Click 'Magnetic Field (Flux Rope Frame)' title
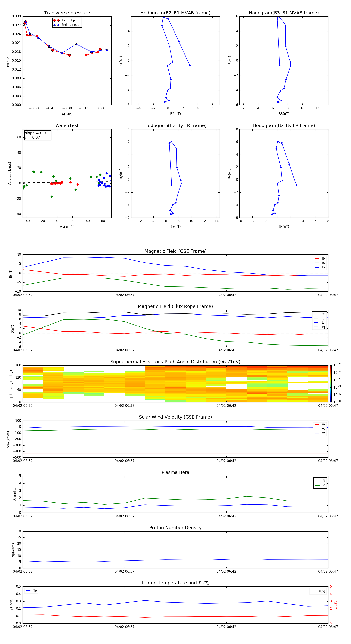 tap(175, 307)
